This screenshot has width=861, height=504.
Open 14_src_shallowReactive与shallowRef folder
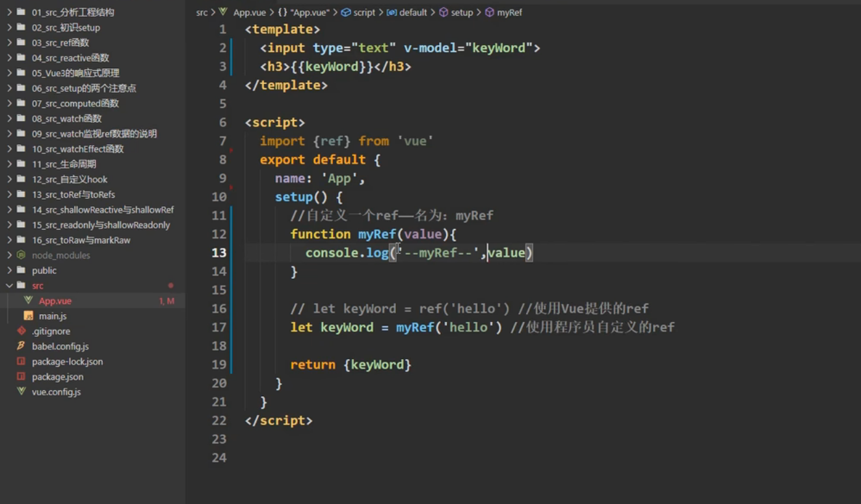[103, 209]
